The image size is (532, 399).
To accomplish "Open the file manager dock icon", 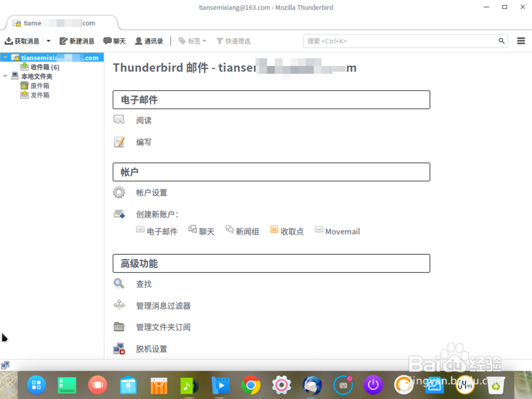I will (128, 385).
